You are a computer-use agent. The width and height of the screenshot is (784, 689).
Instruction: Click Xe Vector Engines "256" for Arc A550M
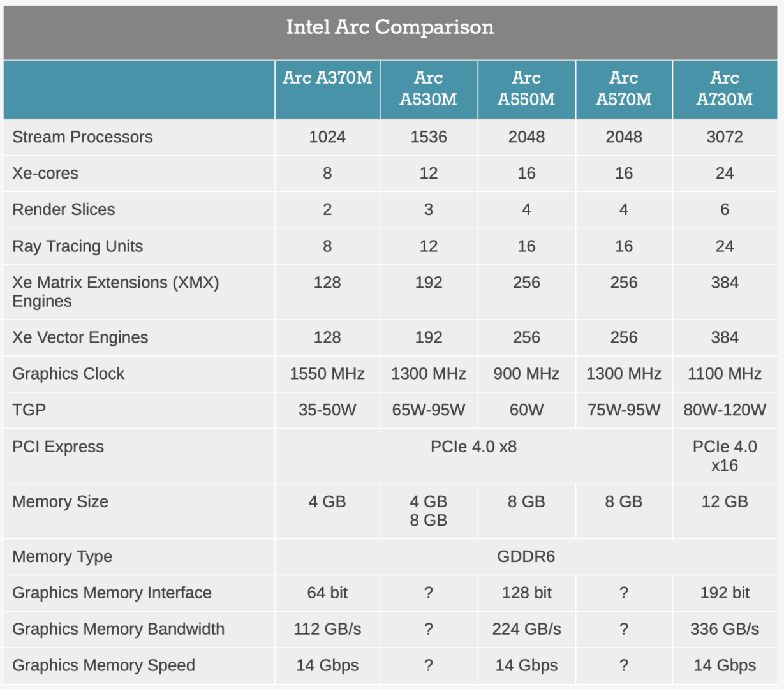point(526,337)
